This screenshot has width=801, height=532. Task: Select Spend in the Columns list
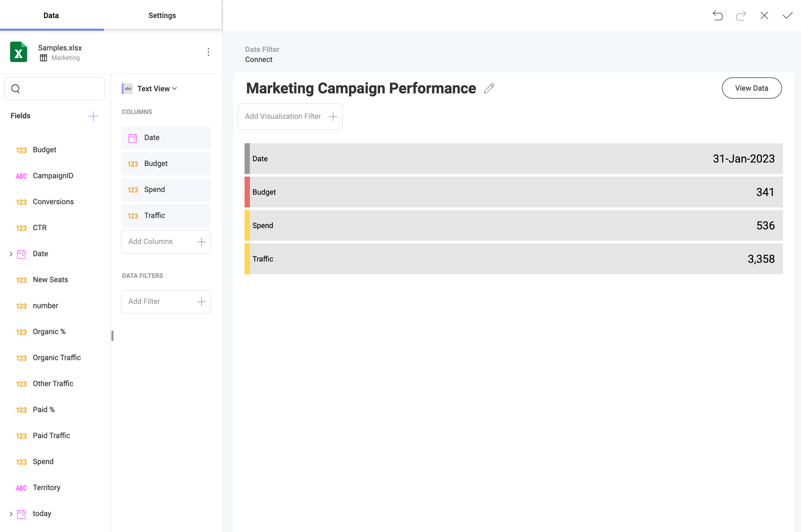(x=166, y=190)
